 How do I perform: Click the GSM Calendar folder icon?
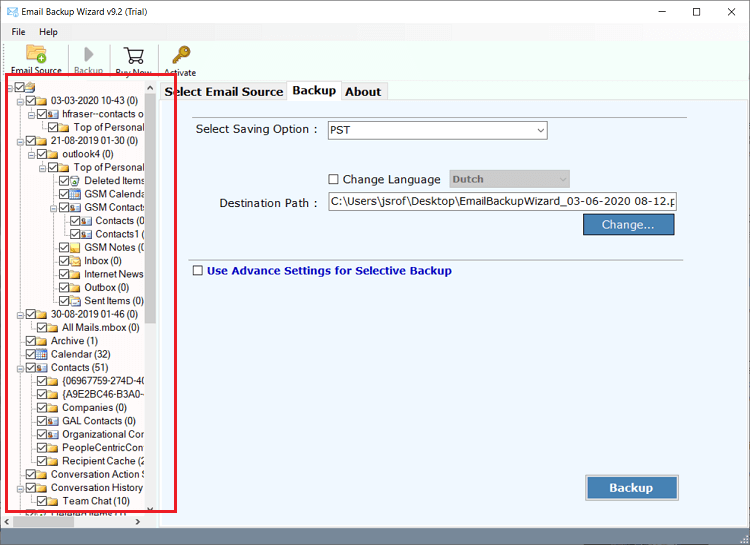pos(75,194)
